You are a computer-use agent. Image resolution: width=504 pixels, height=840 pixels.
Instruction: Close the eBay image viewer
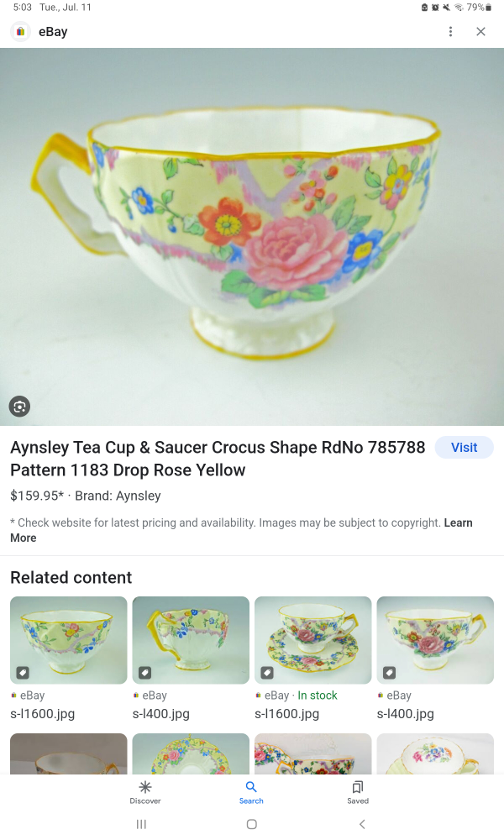click(x=481, y=32)
